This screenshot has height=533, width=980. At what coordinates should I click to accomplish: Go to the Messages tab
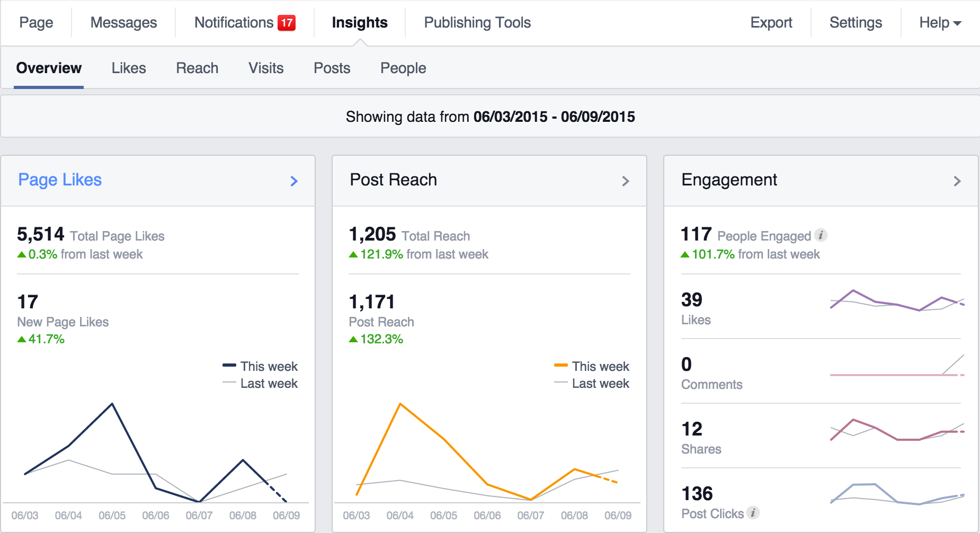(x=123, y=23)
